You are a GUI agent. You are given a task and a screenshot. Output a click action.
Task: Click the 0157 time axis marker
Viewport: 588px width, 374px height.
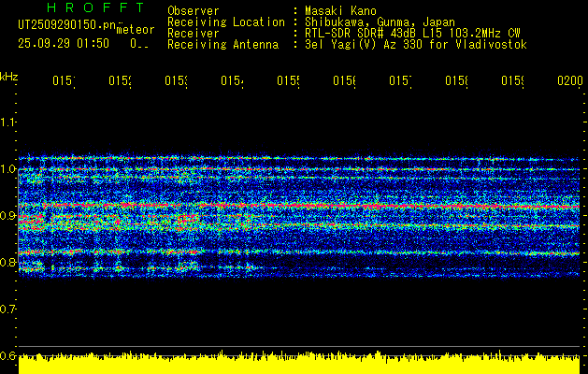(x=400, y=81)
